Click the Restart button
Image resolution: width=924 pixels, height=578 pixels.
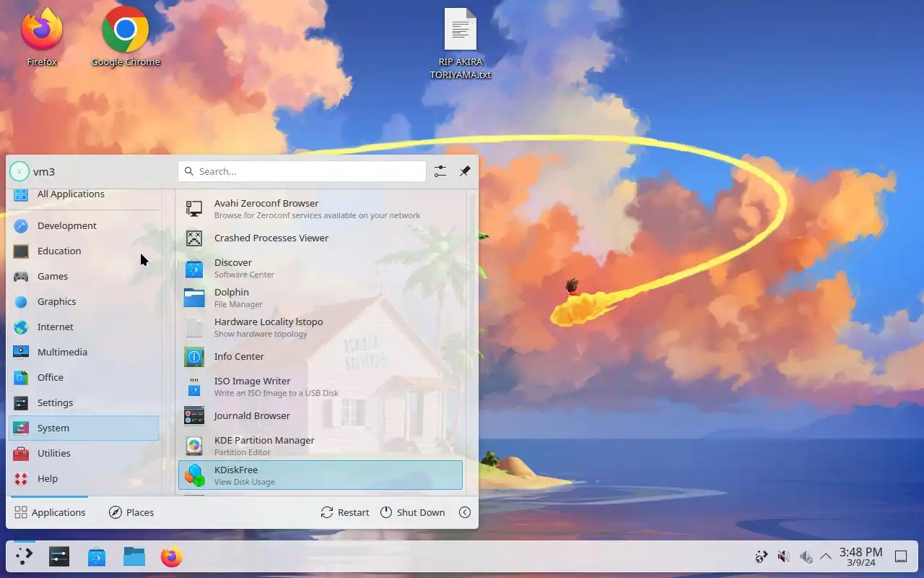tap(345, 512)
